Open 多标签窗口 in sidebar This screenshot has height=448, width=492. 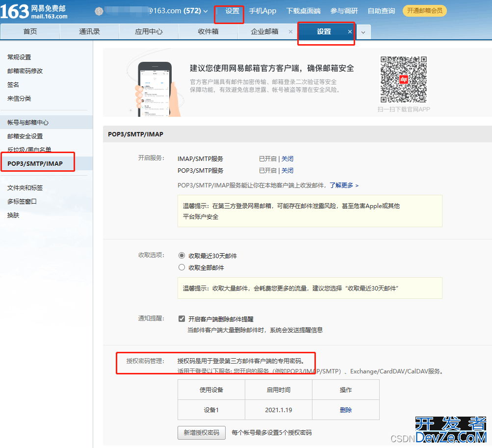tap(22, 202)
